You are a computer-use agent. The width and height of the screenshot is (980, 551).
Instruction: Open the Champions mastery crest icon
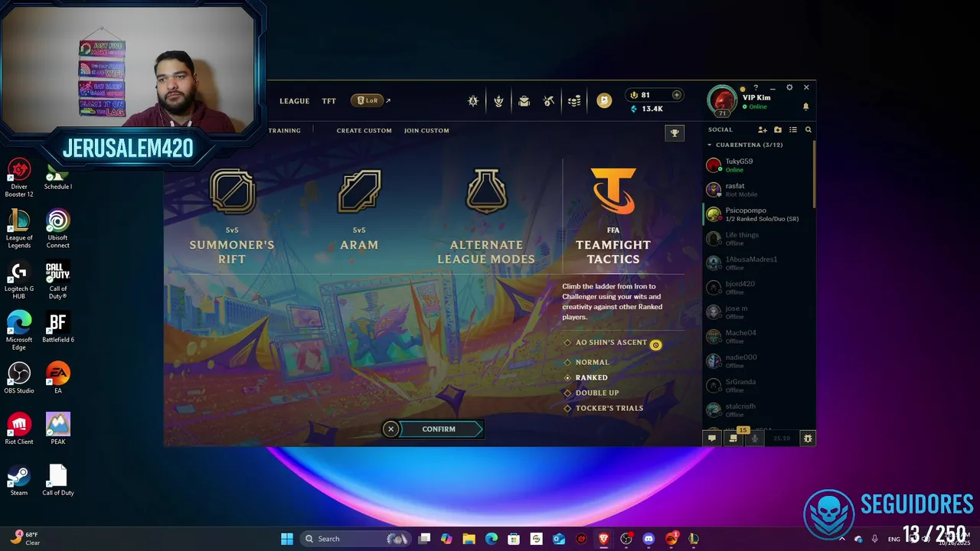(473, 101)
